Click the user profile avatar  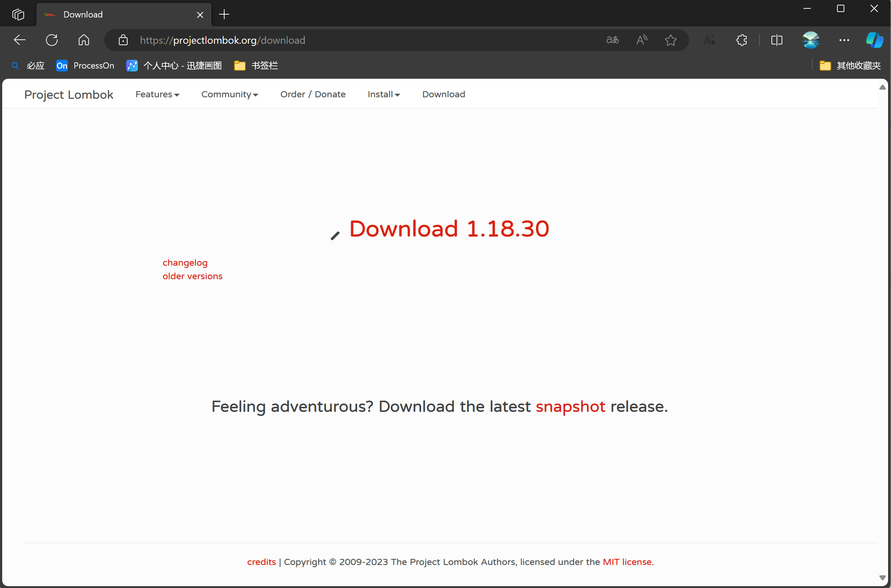pos(810,40)
